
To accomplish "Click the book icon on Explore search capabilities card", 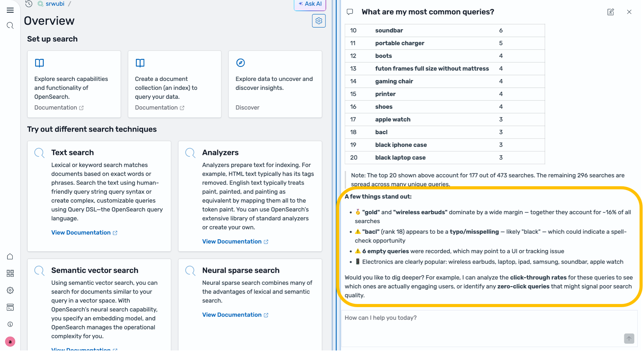I will 39,63.
